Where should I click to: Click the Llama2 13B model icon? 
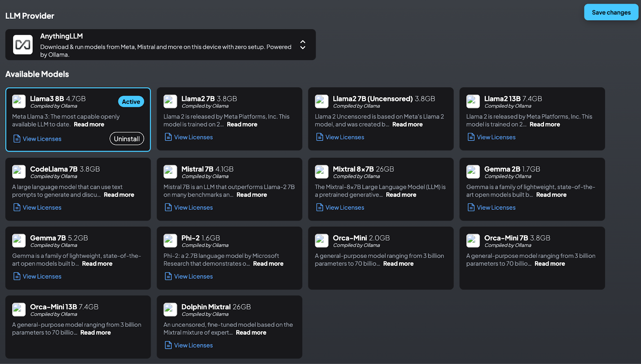pyautogui.click(x=473, y=101)
